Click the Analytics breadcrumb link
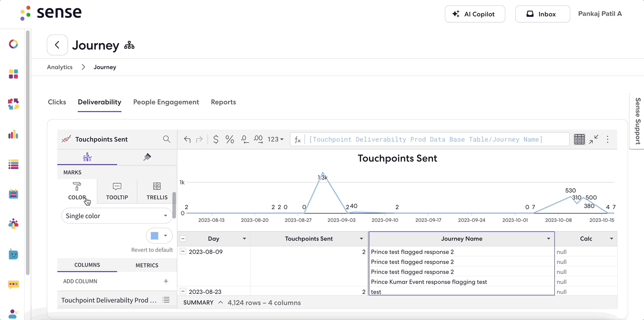Viewport: 644px width, 320px height. click(x=60, y=67)
